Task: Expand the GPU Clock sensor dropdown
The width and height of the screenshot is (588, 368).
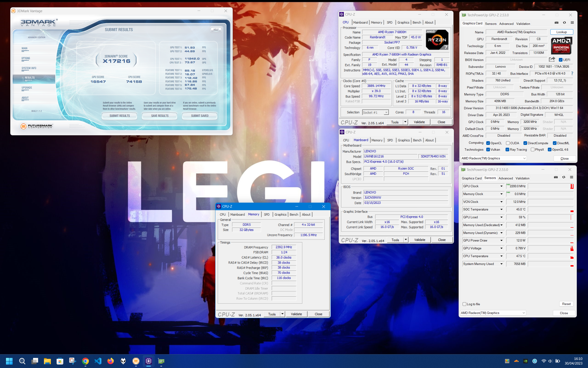Action: coord(501,186)
